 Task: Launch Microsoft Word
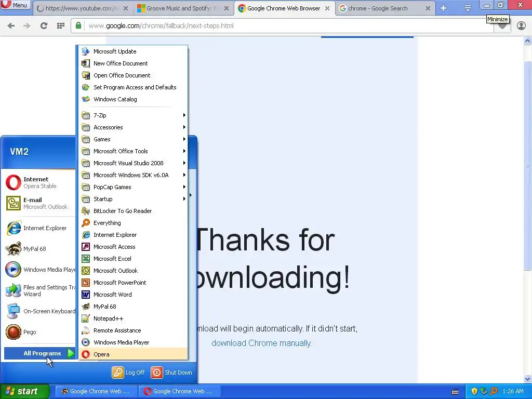click(x=133, y=295)
